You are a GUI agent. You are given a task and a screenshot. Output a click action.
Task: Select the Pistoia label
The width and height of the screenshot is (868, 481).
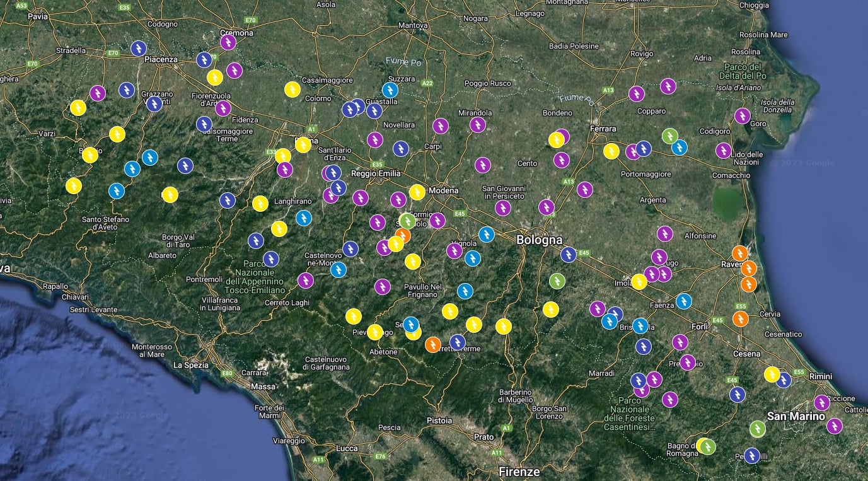(x=439, y=420)
